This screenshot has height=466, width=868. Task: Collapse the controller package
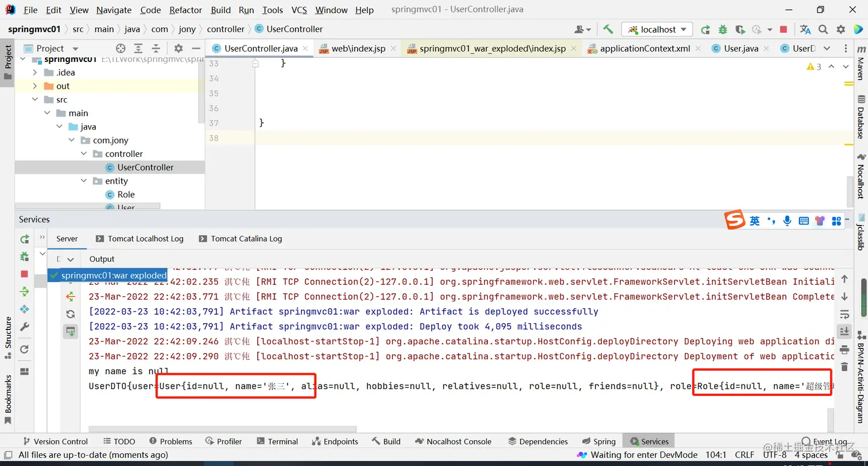pyautogui.click(x=84, y=154)
